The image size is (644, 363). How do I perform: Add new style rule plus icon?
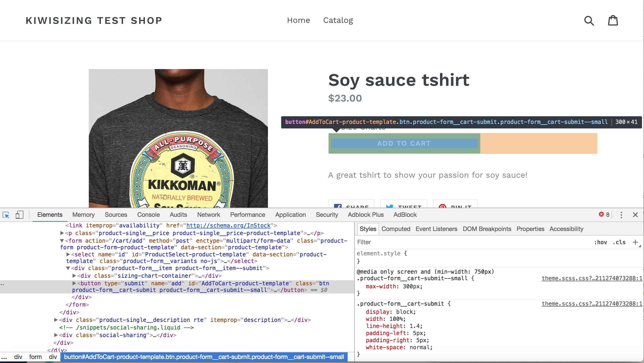pyautogui.click(x=635, y=242)
